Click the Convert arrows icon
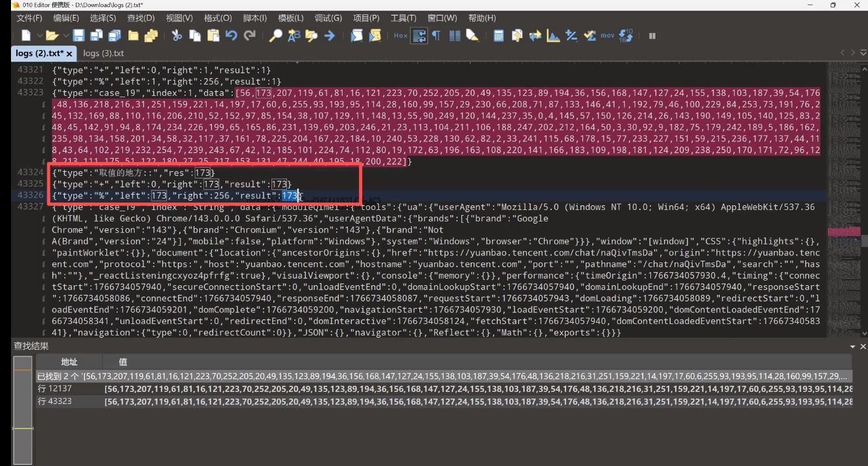 pyautogui.click(x=535, y=36)
